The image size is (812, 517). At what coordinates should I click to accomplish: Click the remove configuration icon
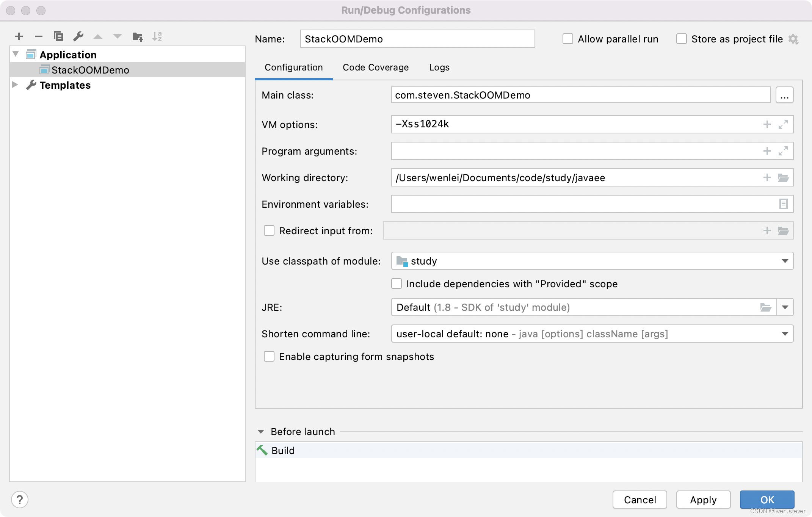coord(38,37)
